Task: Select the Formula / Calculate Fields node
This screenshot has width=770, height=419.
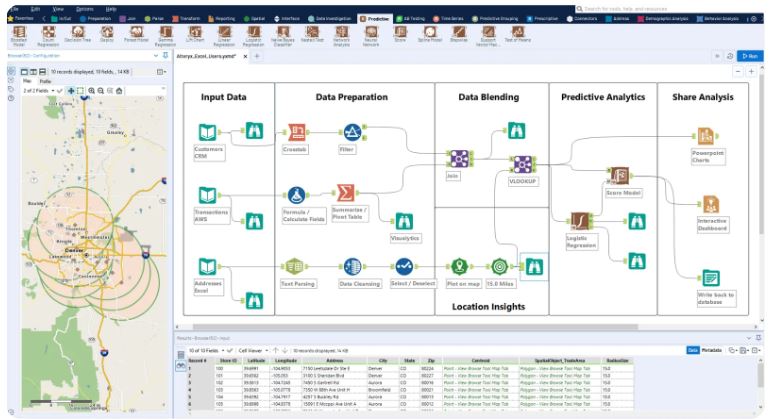Action: click(x=296, y=195)
